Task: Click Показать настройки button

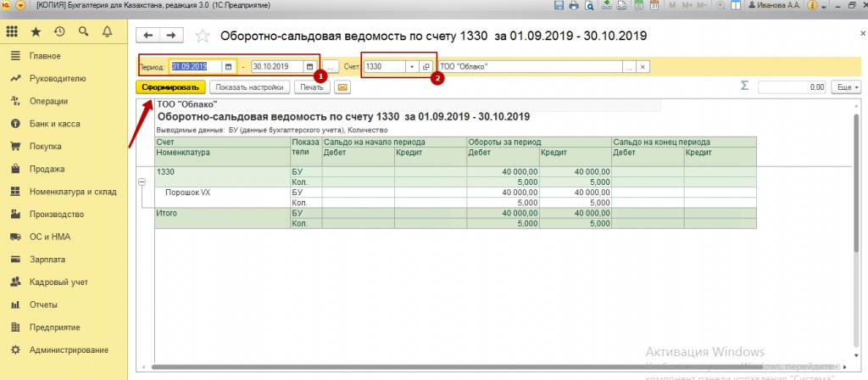Action: click(251, 87)
